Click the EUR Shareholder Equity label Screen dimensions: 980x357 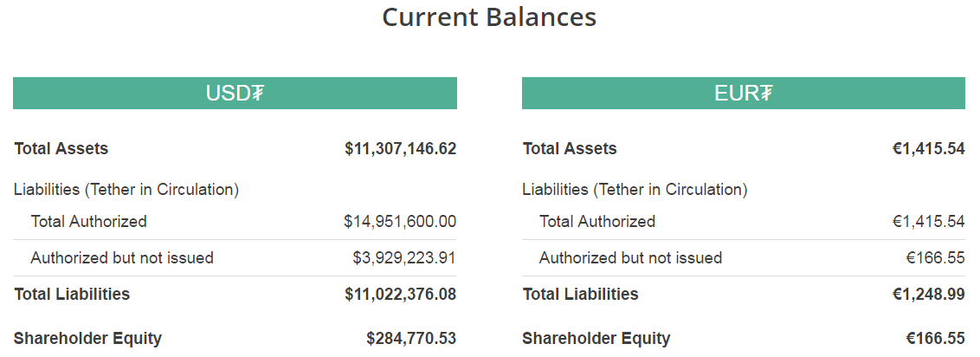596,338
